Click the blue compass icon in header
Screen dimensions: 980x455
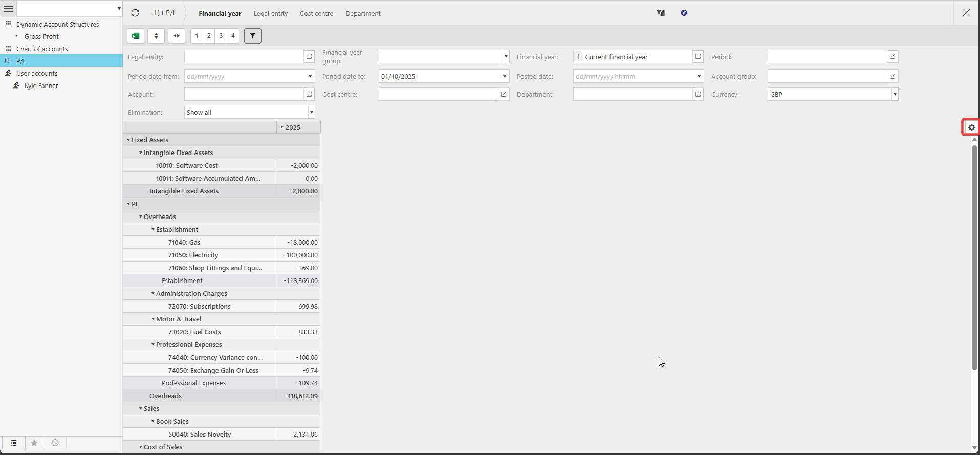point(684,13)
